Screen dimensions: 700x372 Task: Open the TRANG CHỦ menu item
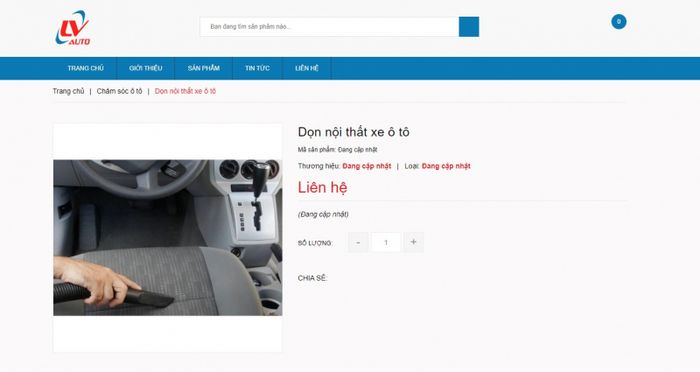[85, 68]
